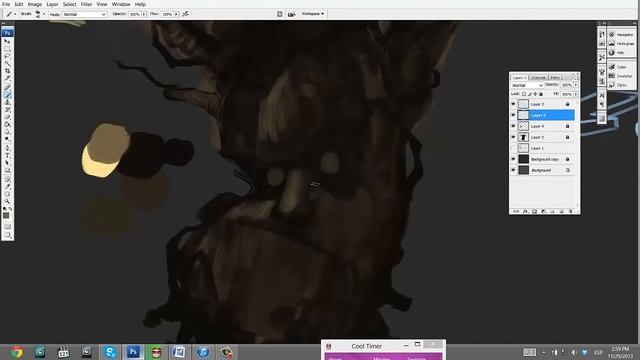Hide the Background layer eye icon
This screenshot has width=640, height=360.
click(513, 170)
